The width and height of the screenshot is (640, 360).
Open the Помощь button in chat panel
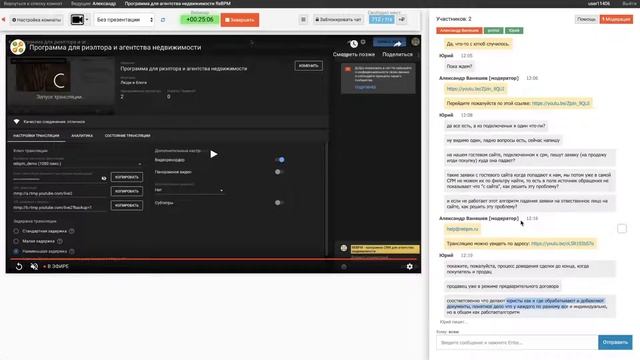pos(586,19)
